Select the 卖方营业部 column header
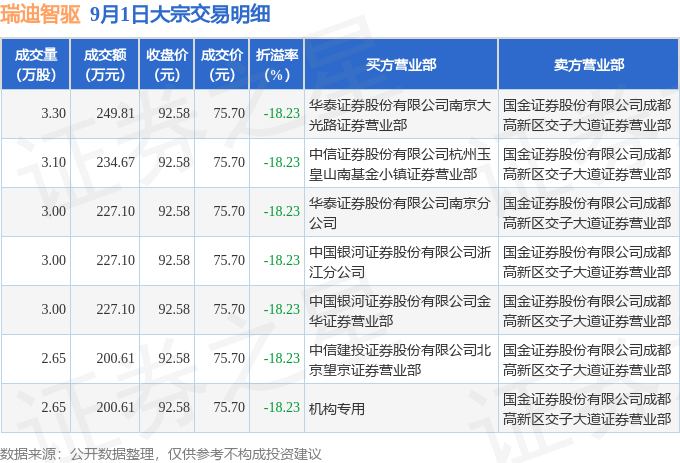Screen dimensions: 680x463 pyautogui.click(x=588, y=65)
